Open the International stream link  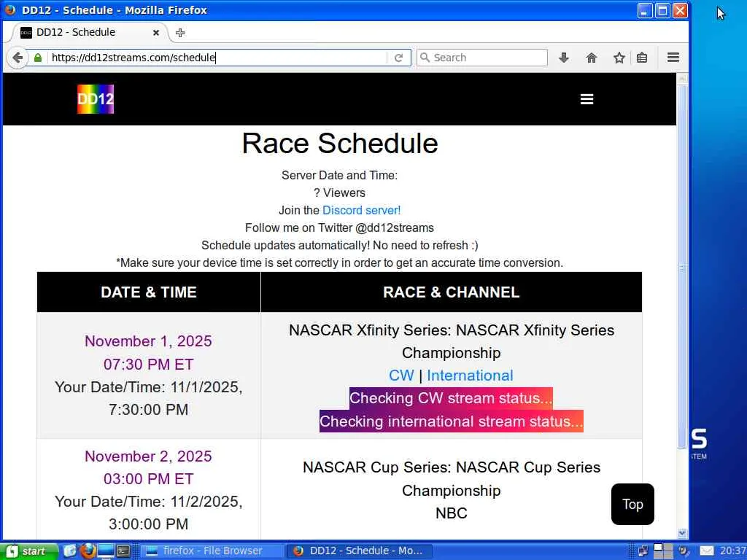pyautogui.click(x=470, y=376)
